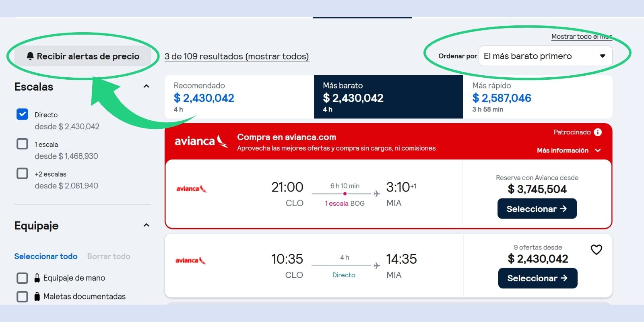The image size is (644, 322).
Task: Click the Maletas documentadas suitcase icon
Action: [37, 297]
